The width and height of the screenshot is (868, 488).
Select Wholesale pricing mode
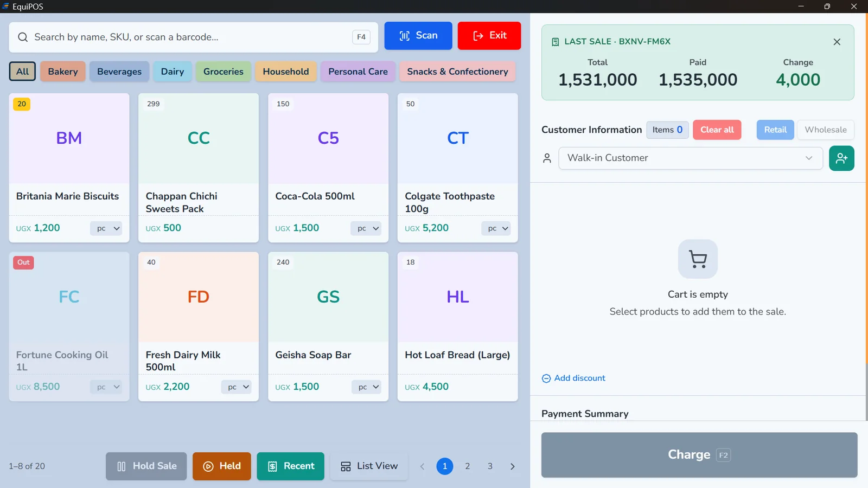coord(826,130)
